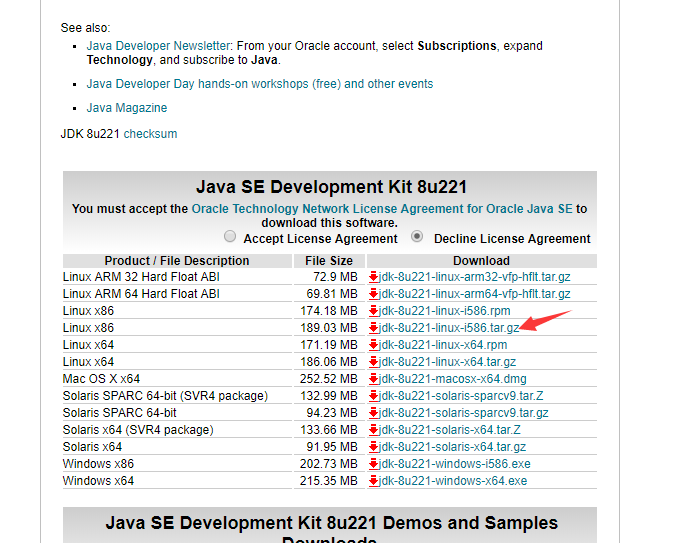
Task: Click download icon beside jdk-8u221-linux-x64.tar.gz
Action: [373, 362]
